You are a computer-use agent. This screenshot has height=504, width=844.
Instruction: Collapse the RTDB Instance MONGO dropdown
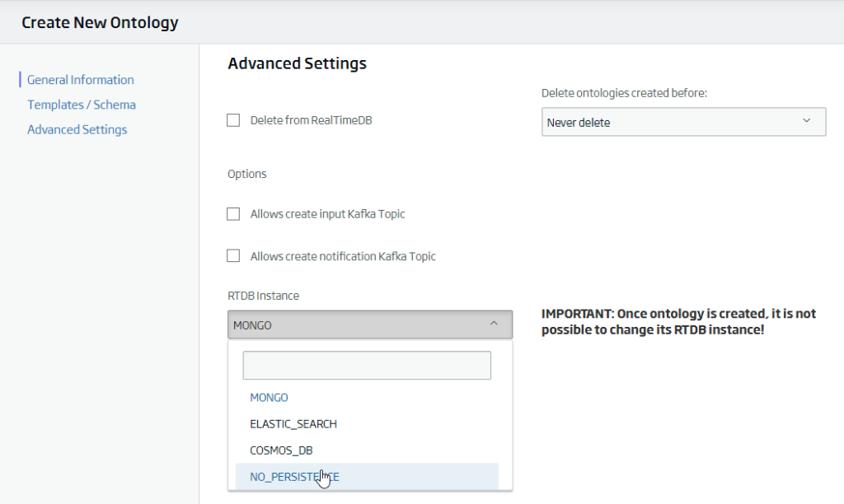click(x=370, y=324)
